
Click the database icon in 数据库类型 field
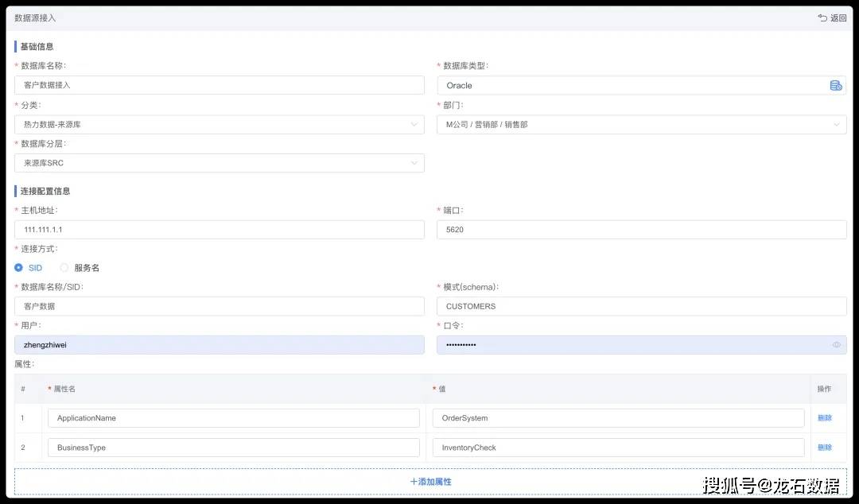(836, 86)
